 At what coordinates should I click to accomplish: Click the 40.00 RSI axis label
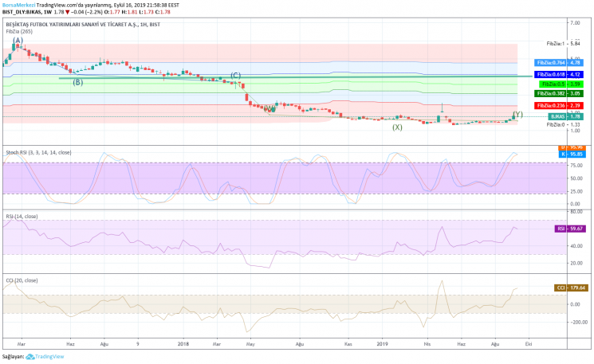(x=576, y=246)
